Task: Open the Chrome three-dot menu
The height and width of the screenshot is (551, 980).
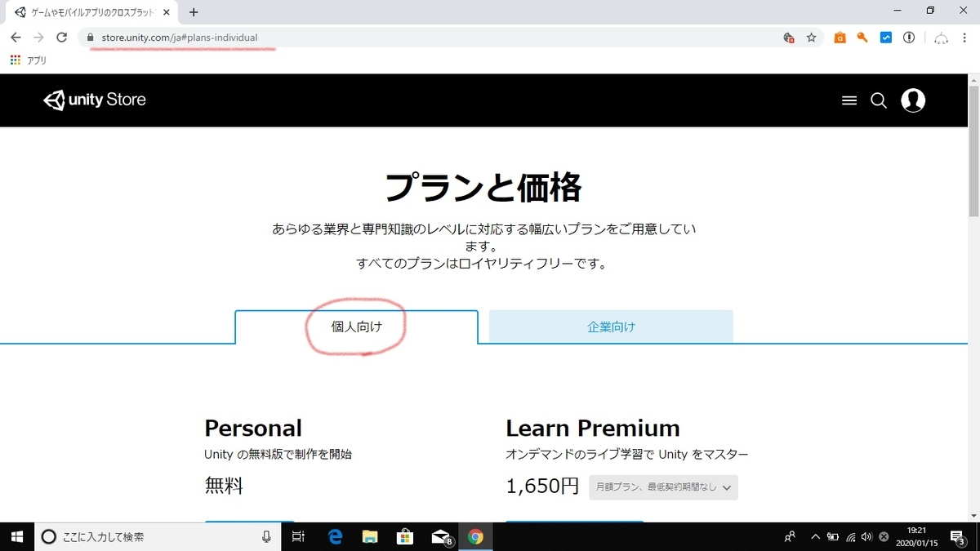Action: click(x=965, y=38)
